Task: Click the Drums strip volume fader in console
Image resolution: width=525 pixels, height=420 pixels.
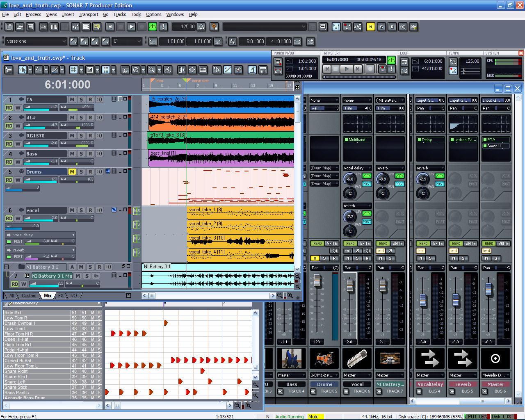Action: point(317,281)
